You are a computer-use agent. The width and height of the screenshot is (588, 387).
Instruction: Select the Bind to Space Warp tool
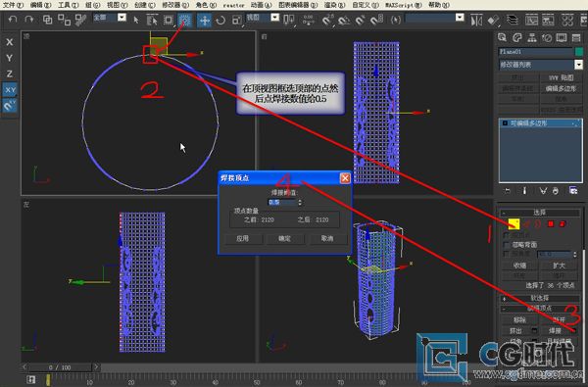(80, 20)
